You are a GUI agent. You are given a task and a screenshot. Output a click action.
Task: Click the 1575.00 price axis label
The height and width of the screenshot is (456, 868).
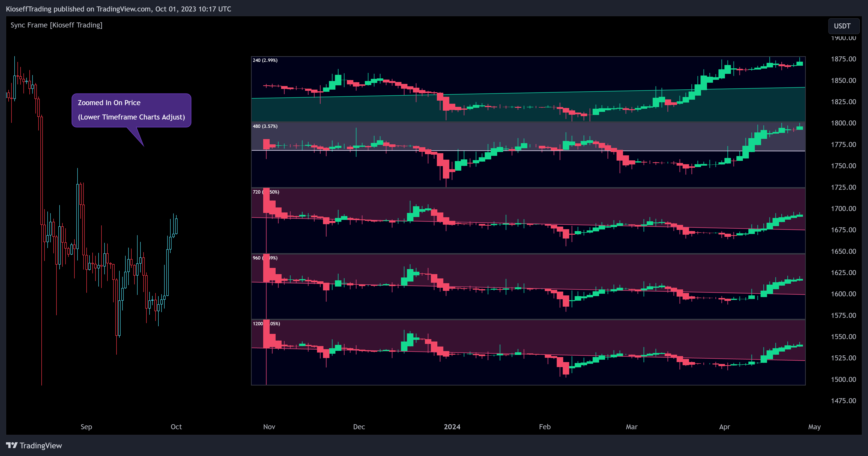843,315
